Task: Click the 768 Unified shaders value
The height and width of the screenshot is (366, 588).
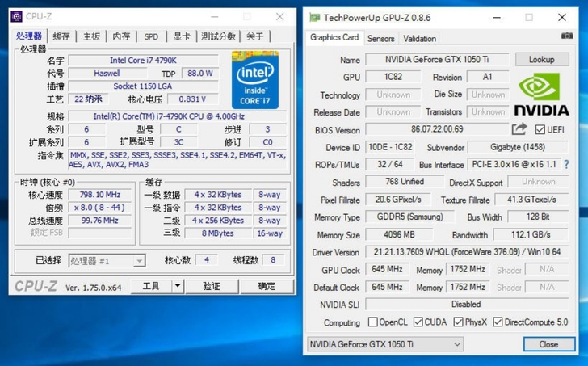Action: click(405, 182)
